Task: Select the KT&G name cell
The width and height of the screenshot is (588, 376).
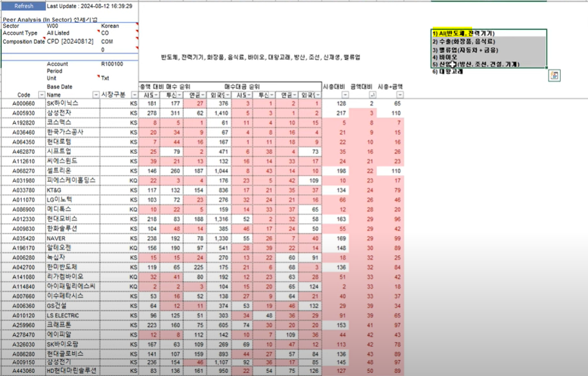Action: (73, 190)
